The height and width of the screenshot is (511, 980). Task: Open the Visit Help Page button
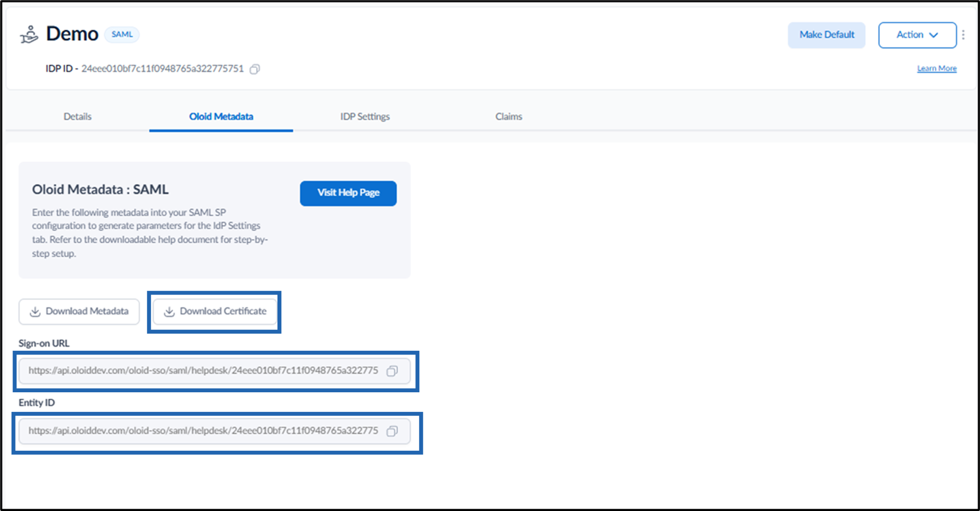pyautogui.click(x=348, y=193)
